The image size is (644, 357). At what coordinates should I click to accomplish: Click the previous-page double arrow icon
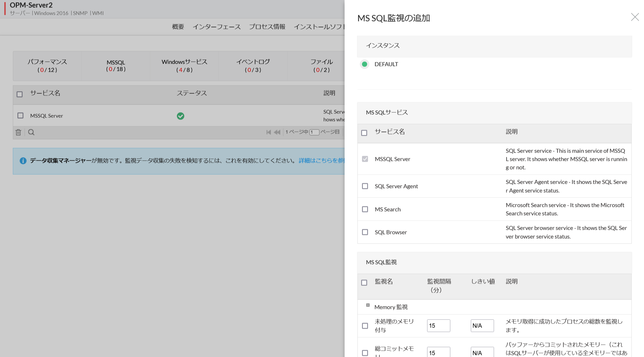point(277,132)
